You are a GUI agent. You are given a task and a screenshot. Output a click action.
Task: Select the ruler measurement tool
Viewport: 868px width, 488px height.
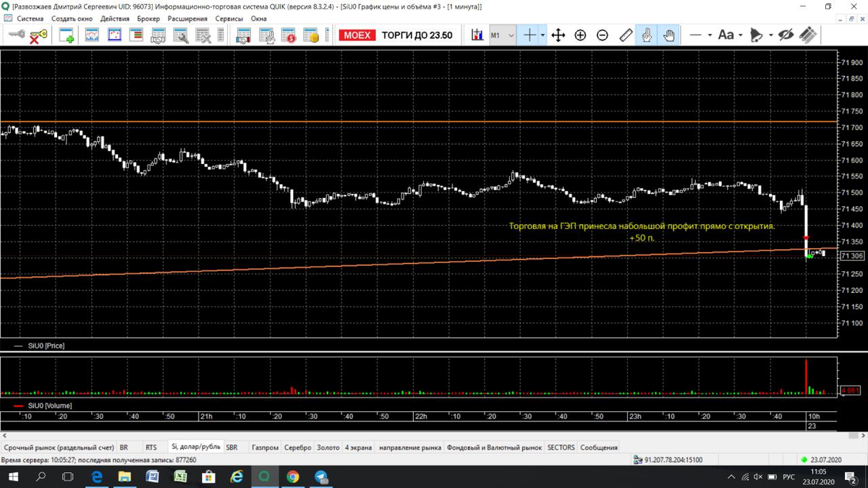(626, 35)
